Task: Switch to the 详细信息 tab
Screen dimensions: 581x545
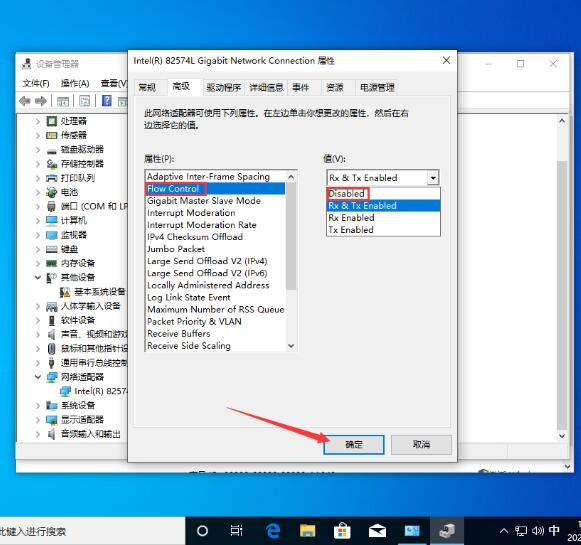Action: tap(266, 88)
